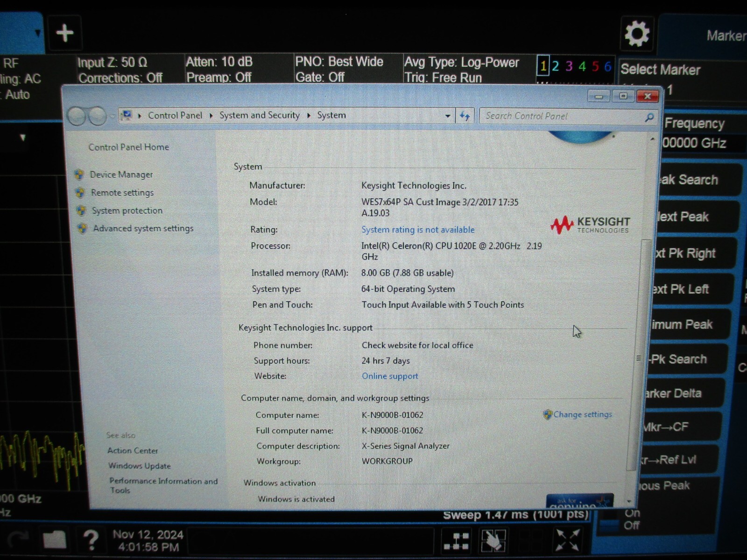Expand the arrow after Control Panel breadcrumb

pos(211,115)
